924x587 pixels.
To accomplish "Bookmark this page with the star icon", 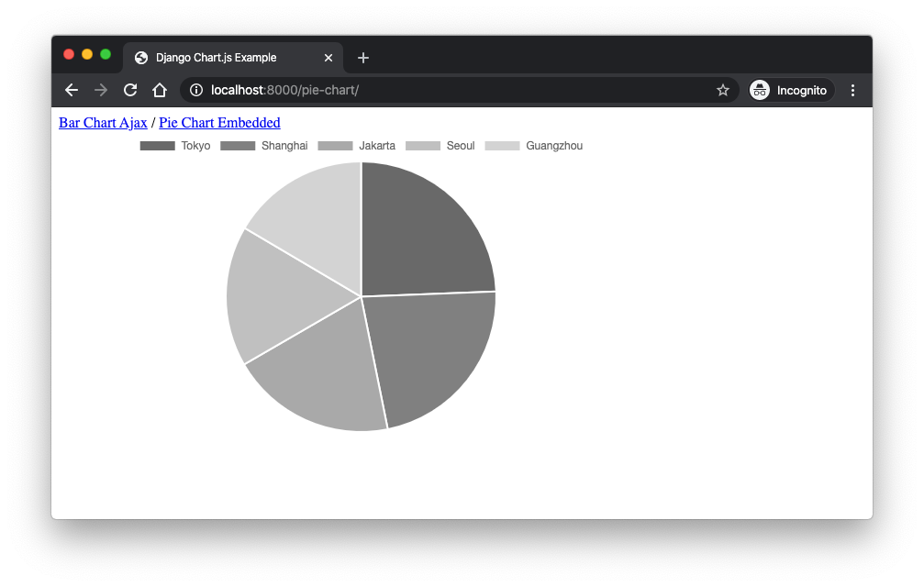I will 722,90.
